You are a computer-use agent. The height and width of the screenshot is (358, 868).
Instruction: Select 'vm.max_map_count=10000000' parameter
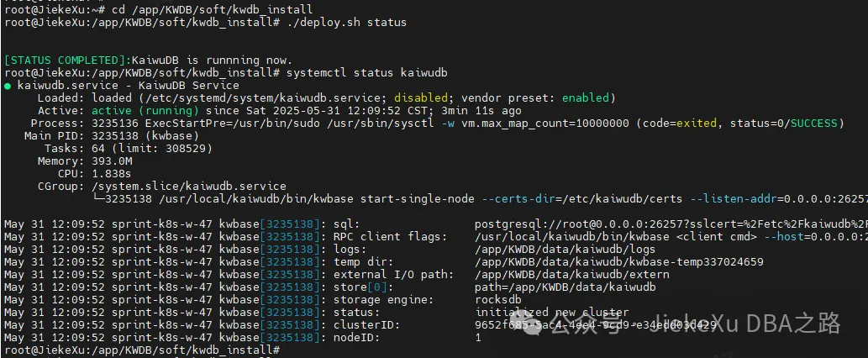(x=545, y=124)
